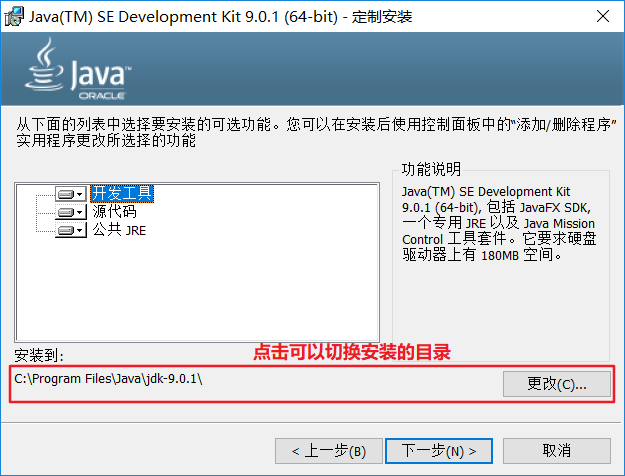Open the 公共 JRE feature drive dropdown
This screenshot has width=625, height=476.
(71, 230)
